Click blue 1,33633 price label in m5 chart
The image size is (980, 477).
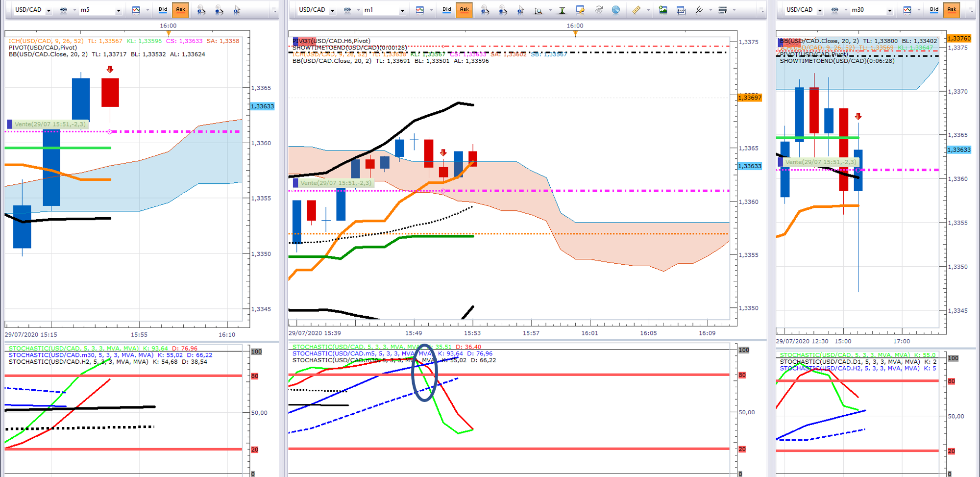[262, 106]
